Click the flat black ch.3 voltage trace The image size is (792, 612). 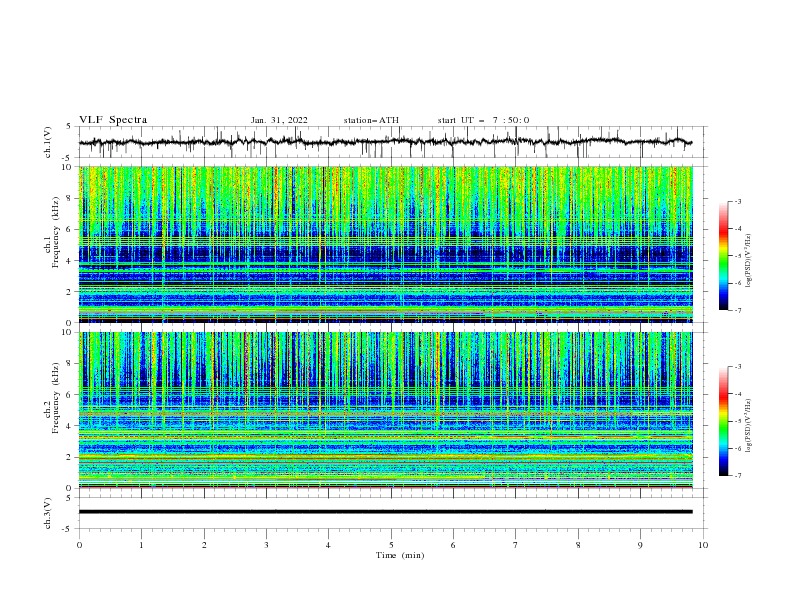(x=385, y=512)
